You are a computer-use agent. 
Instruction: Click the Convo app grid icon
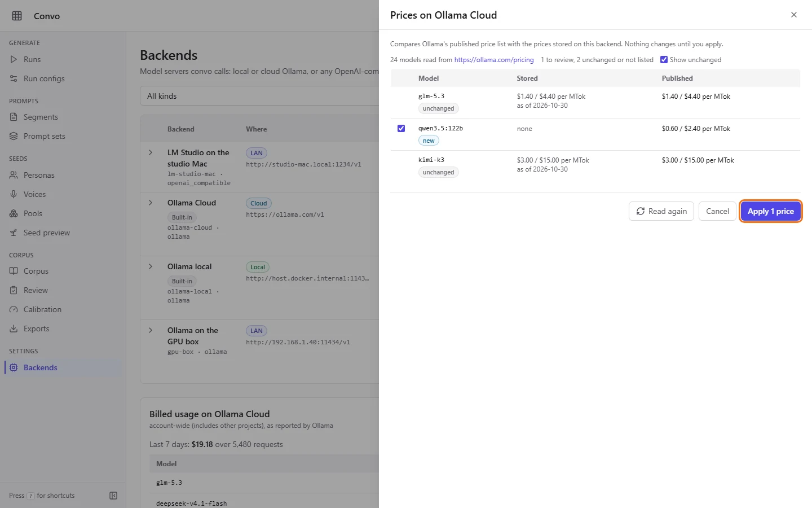17,16
